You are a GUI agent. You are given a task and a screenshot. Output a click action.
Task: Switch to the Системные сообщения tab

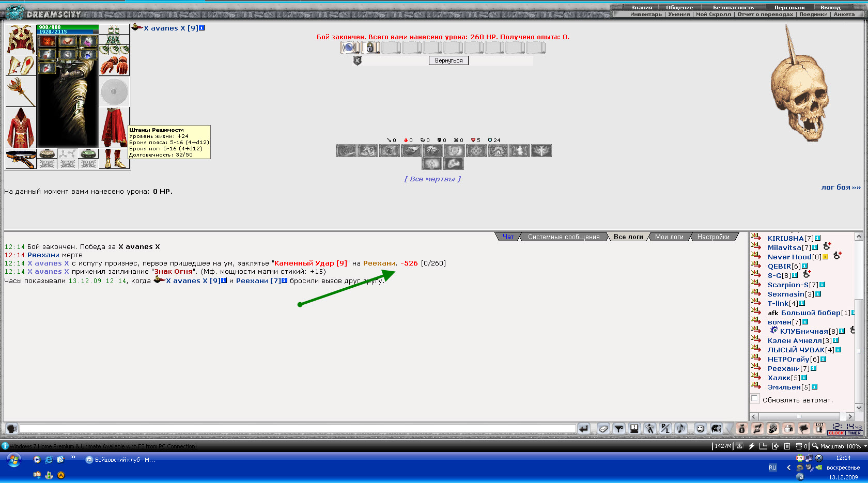[564, 237]
